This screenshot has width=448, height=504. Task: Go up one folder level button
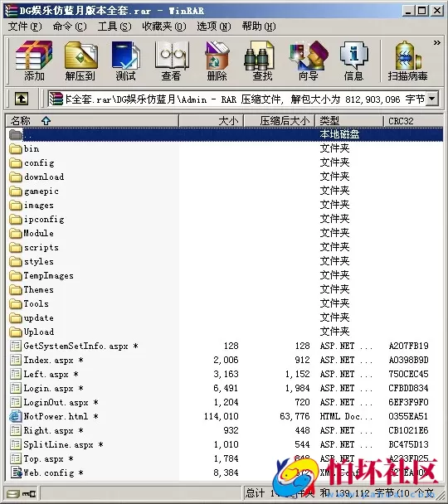22,99
